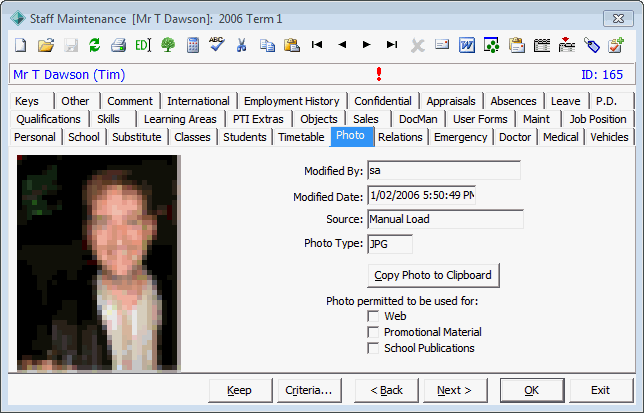Open the green tree icon

tap(168, 45)
